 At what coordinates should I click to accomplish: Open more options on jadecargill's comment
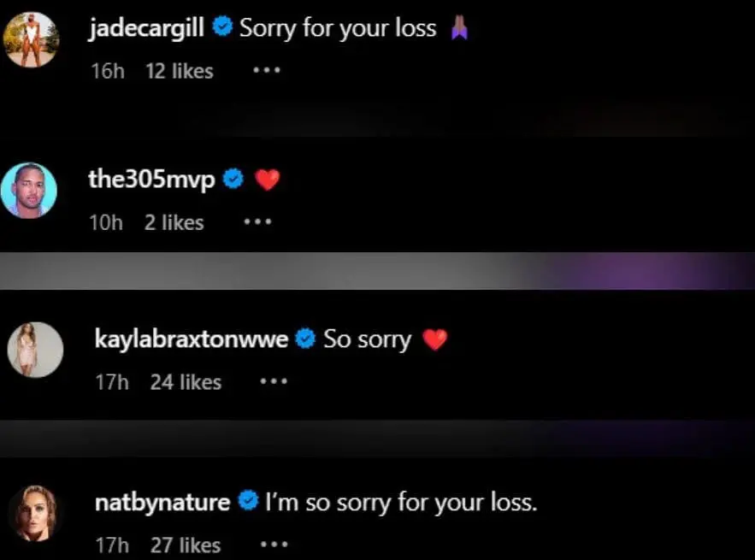(267, 70)
